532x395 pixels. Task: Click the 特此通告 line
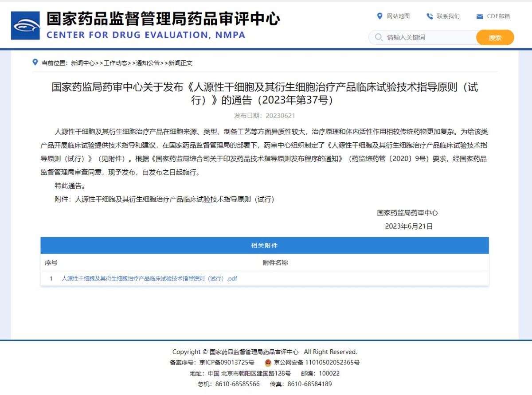pyautogui.click(x=70, y=186)
